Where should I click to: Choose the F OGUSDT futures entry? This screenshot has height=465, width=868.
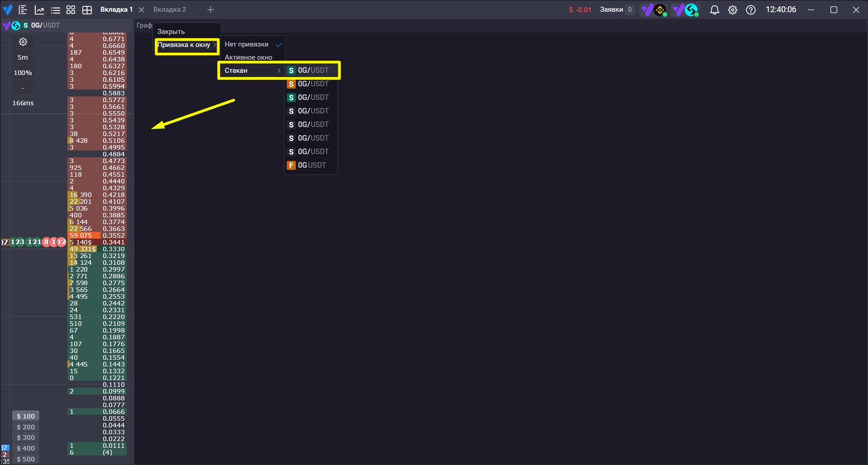[x=311, y=165]
